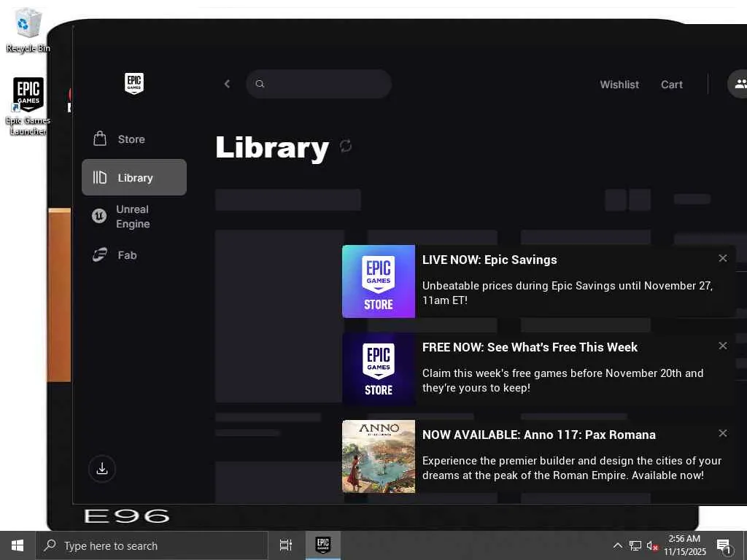This screenshot has width=747, height=560.
Task: Show hidden system tray icons
Action: point(617,545)
